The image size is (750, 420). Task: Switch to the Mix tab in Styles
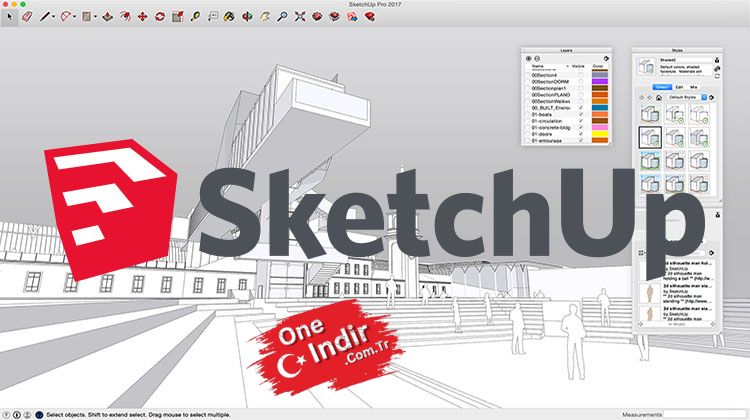694,87
